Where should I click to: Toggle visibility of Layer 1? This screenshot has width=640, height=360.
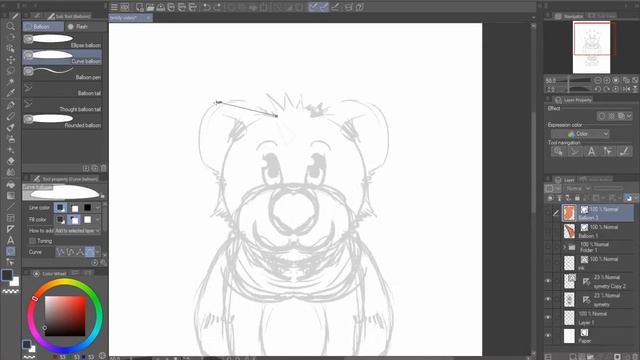548,317
